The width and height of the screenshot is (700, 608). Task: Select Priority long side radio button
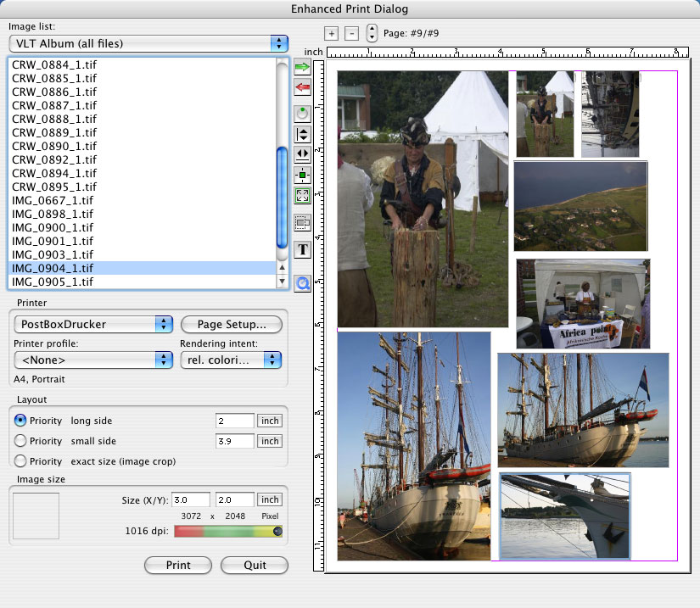(21, 421)
